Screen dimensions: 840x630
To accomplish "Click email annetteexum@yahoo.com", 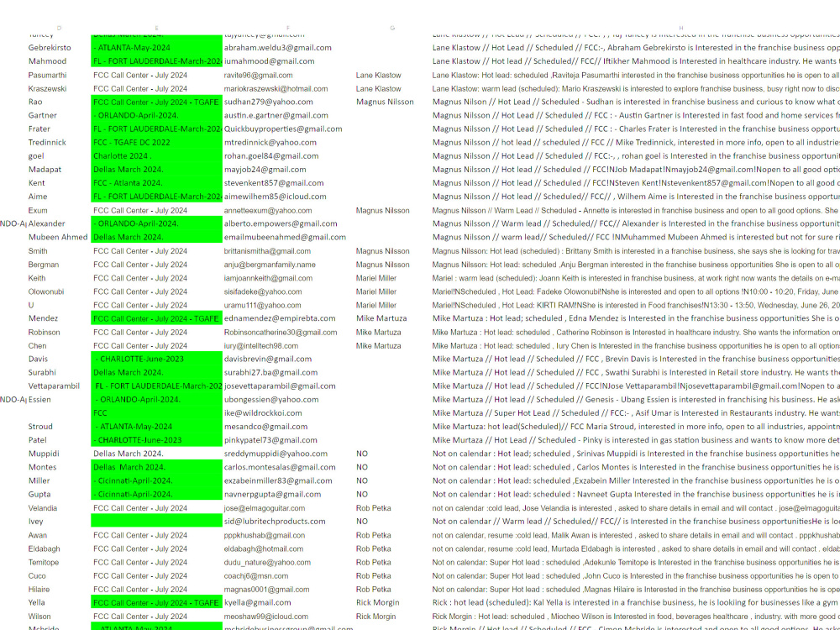I will (268, 211).
